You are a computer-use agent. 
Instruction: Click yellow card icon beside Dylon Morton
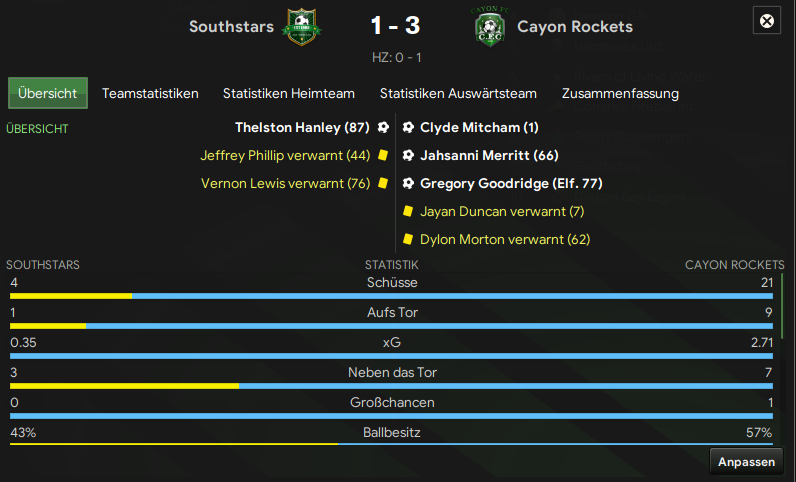pyautogui.click(x=408, y=240)
